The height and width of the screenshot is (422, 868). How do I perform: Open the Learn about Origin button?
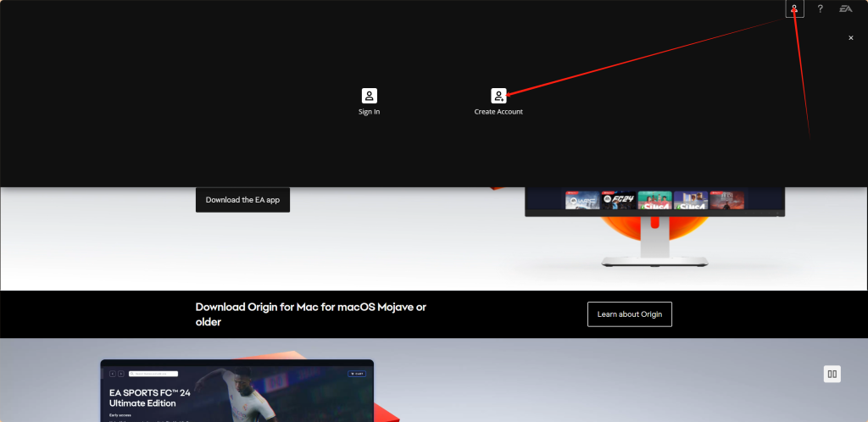click(x=630, y=314)
